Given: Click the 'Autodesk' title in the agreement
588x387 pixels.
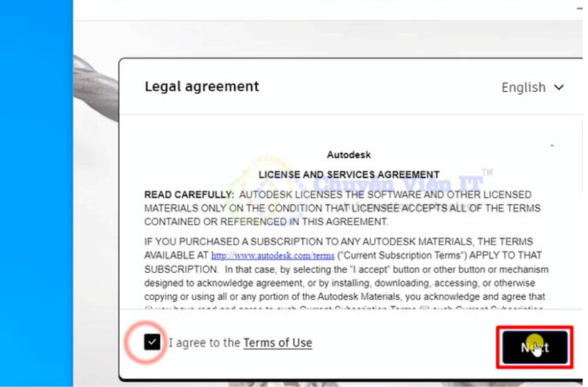Looking at the screenshot, I should pyautogui.click(x=348, y=155).
